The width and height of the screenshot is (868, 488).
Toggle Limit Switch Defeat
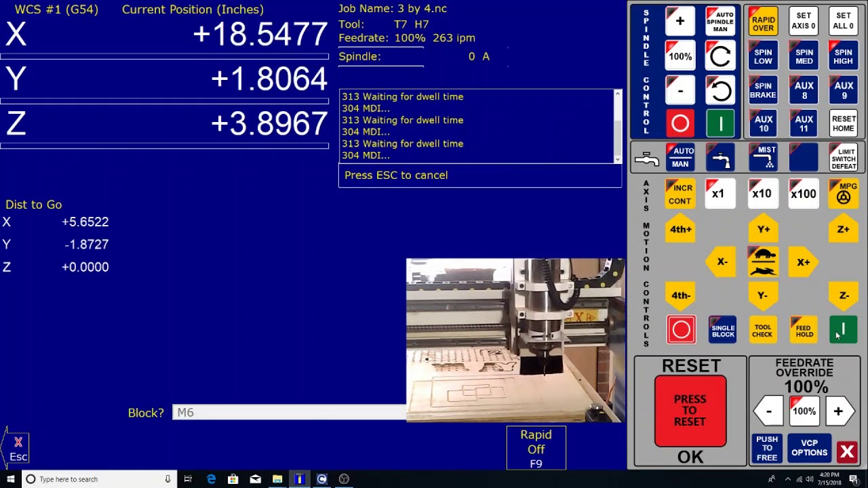(x=844, y=158)
